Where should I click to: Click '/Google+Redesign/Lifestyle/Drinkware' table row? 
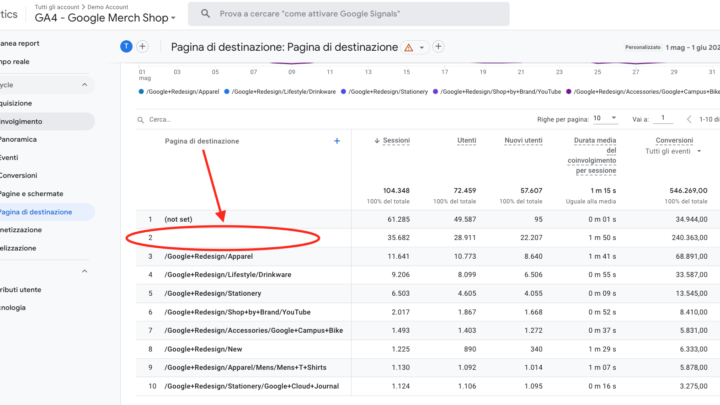pos(228,275)
